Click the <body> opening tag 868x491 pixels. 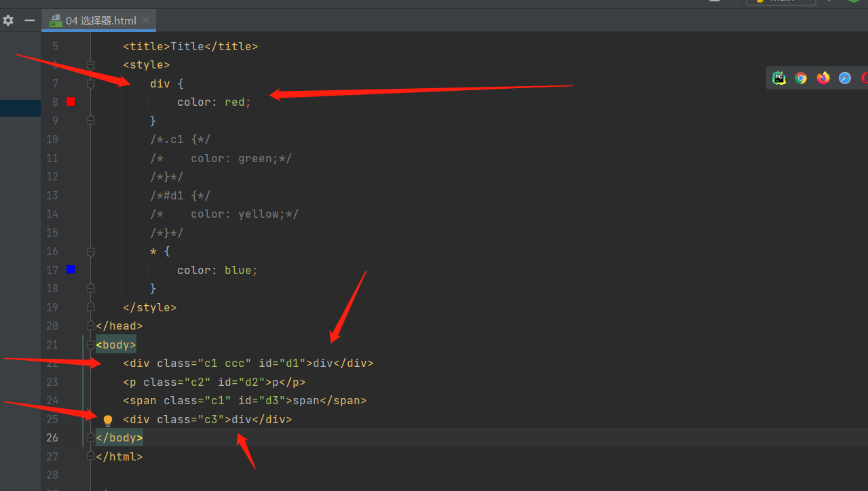116,345
